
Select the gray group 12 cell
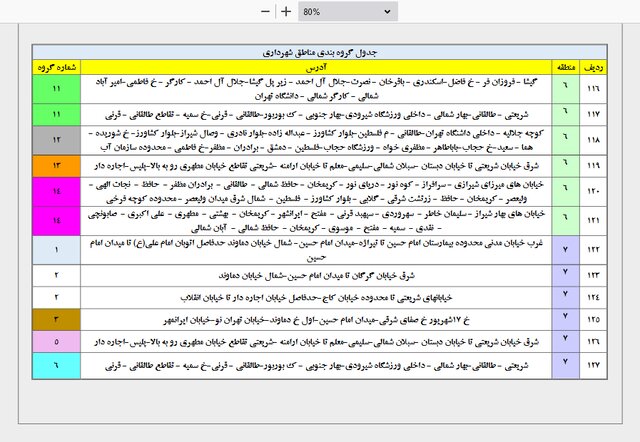(x=57, y=140)
